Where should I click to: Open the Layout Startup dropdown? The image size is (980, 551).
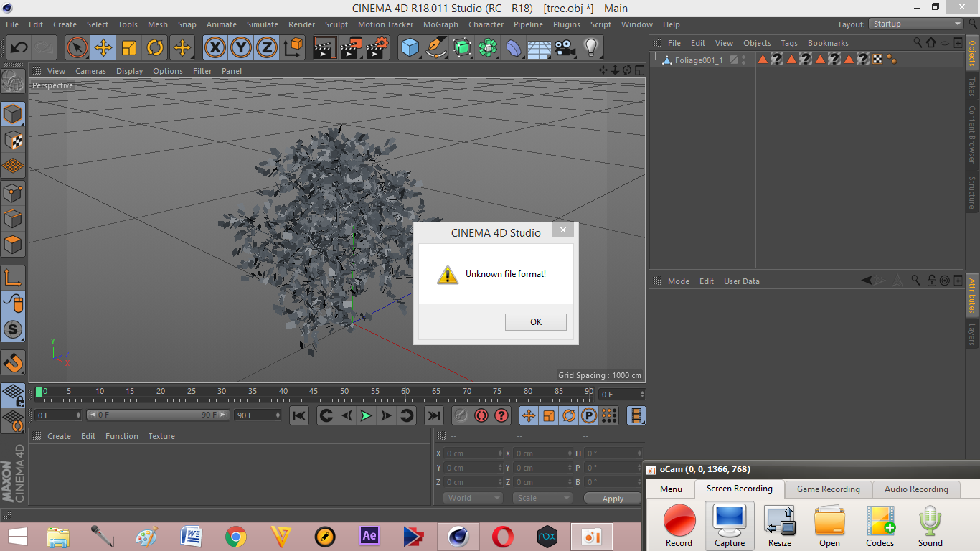click(916, 24)
